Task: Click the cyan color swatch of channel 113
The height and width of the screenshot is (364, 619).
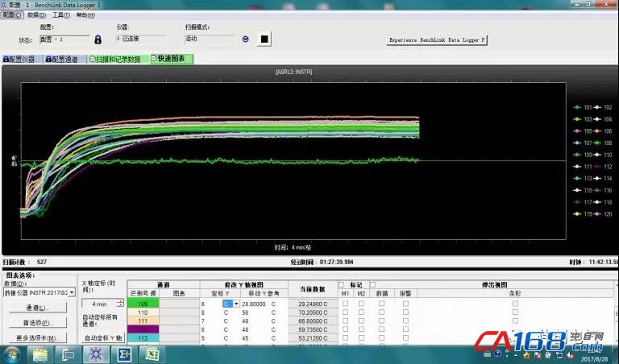Action: tap(143, 338)
